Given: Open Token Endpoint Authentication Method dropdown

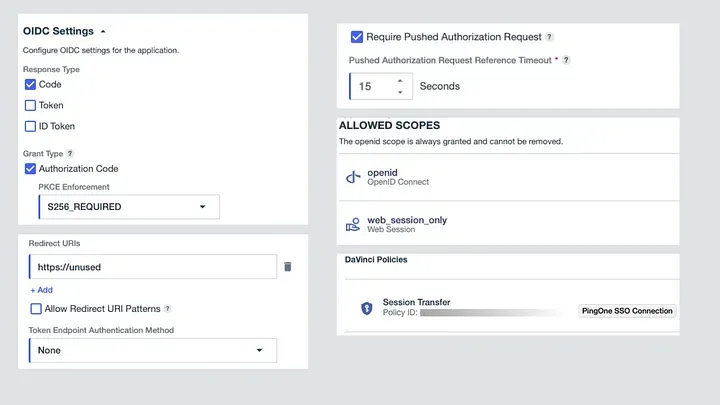Looking at the screenshot, I should (153, 350).
